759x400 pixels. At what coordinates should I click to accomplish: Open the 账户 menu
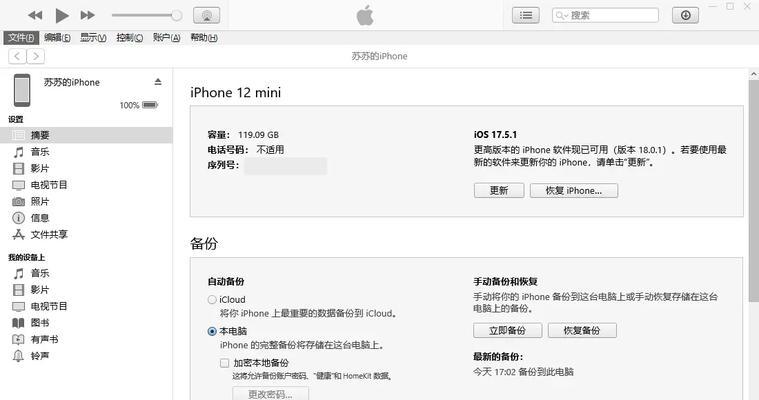tap(166, 38)
